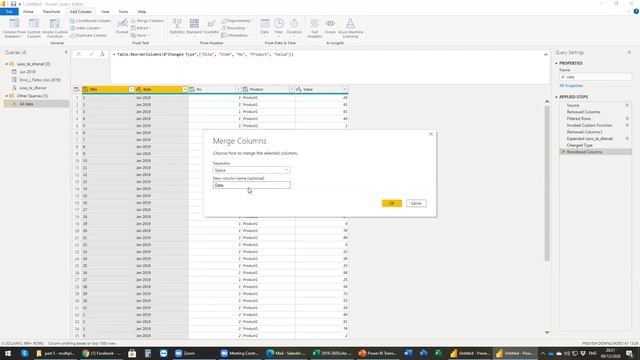Open the Separator dropdown in Merge Columns
The width and height of the screenshot is (640, 360).
[x=251, y=170]
